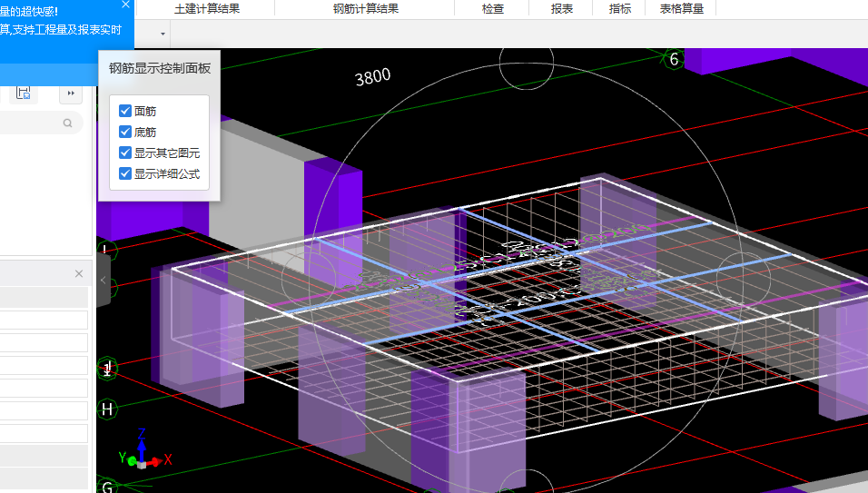The width and height of the screenshot is (868, 493).
Task: Toggle the 显示其它图元 checkbox
Action: point(125,153)
